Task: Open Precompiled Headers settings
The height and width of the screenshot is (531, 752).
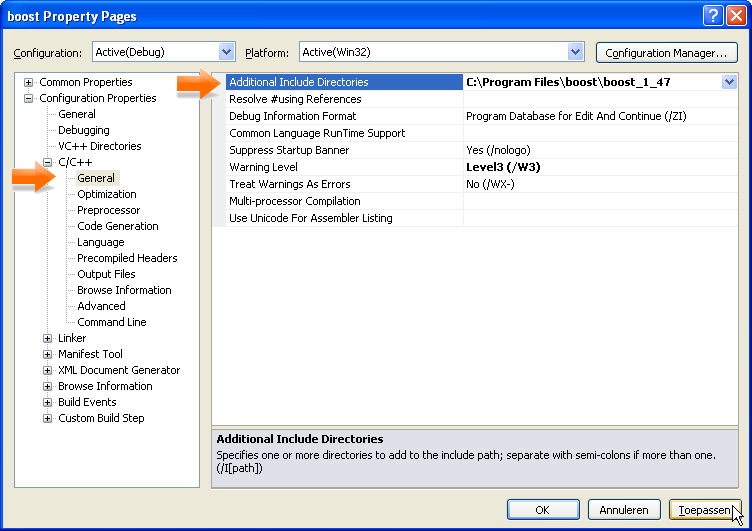Action: point(127,258)
